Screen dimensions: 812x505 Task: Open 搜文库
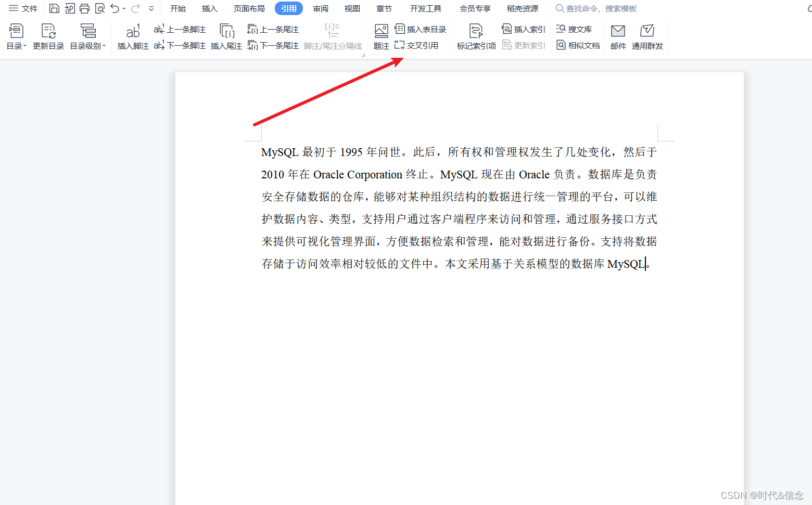pos(574,29)
